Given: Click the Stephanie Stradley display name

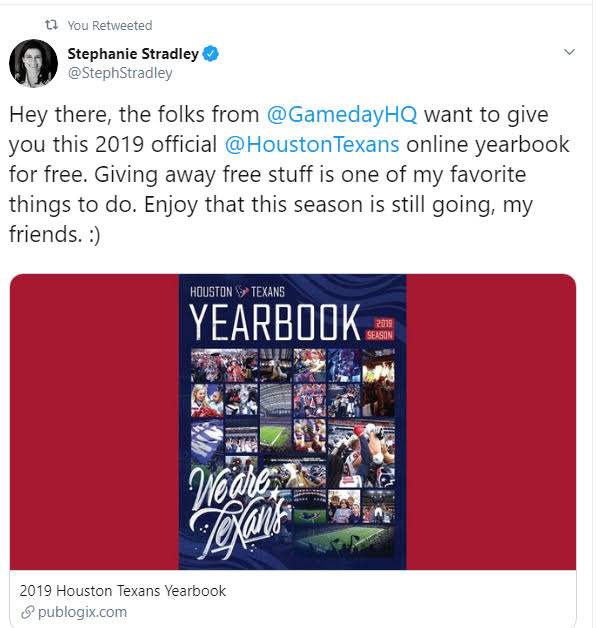Looking at the screenshot, I should pyautogui.click(x=133, y=54).
